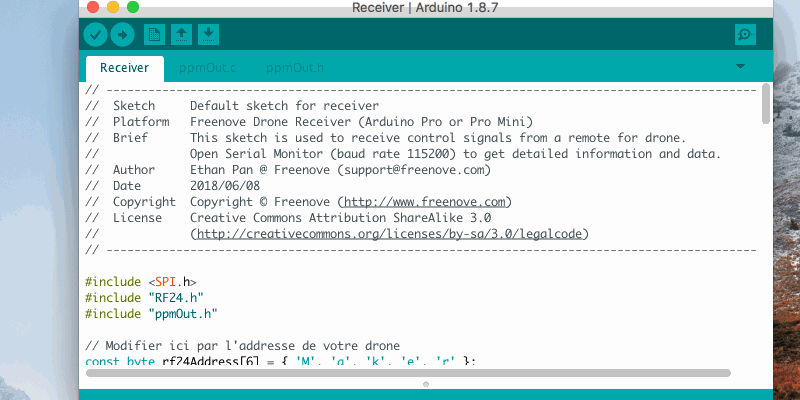Click the 'Freenove Drone Receiver' platform line
This screenshot has width=800, height=400.
[362, 122]
